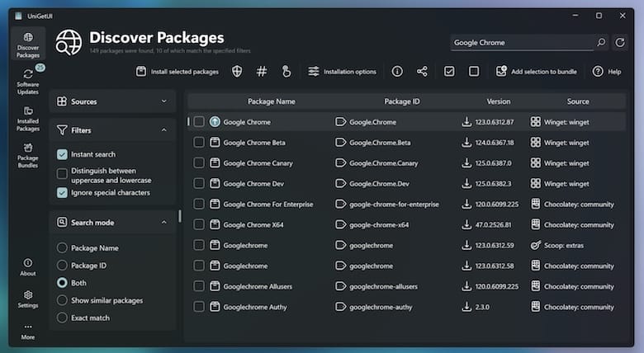Click the select all packages icon
The height and width of the screenshot is (353, 644).
click(449, 72)
